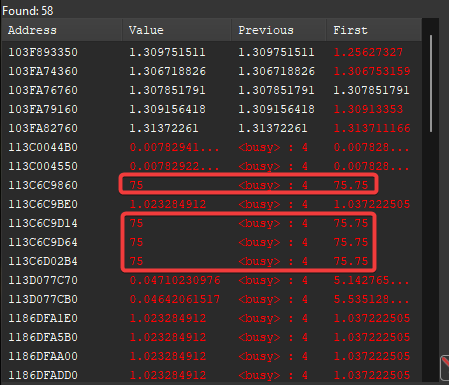The image size is (449, 385).
Task: Click first value 75.75 in row 113C6C9860
Action: click(x=351, y=185)
